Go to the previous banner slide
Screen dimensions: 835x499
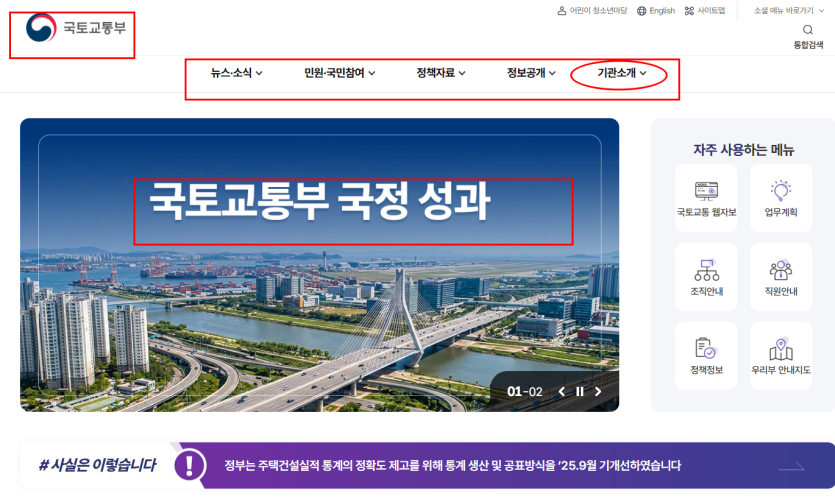click(561, 391)
